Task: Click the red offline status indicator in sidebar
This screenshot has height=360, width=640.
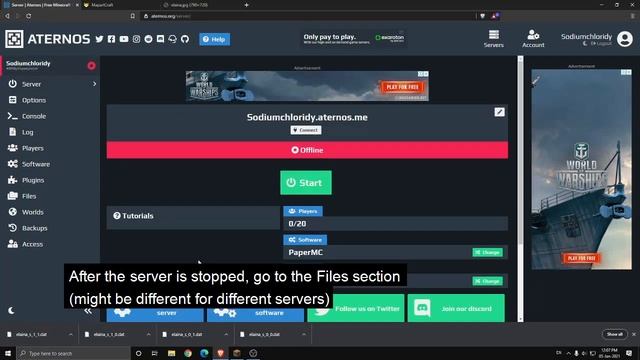Action: click(x=91, y=66)
